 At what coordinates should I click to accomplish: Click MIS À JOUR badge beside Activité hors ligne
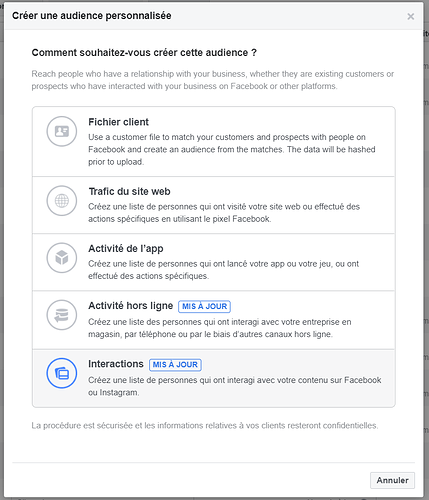pyautogui.click(x=204, y=306)
